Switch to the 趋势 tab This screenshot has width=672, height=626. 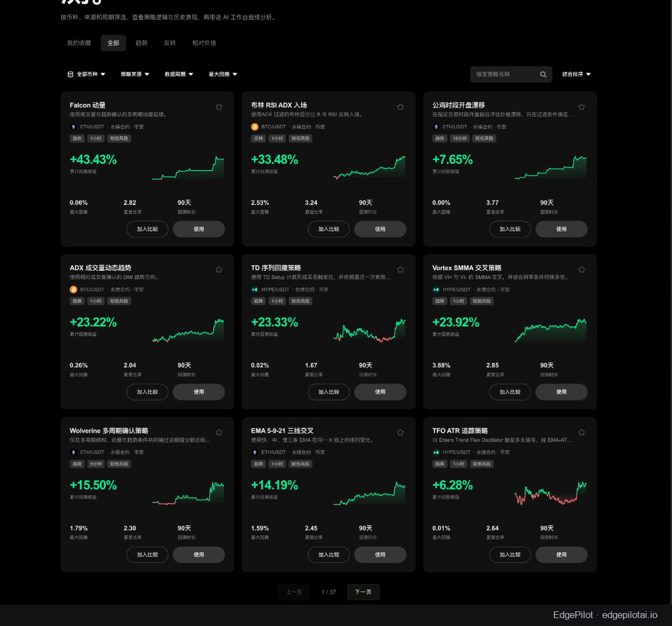[x=141, y=43]
